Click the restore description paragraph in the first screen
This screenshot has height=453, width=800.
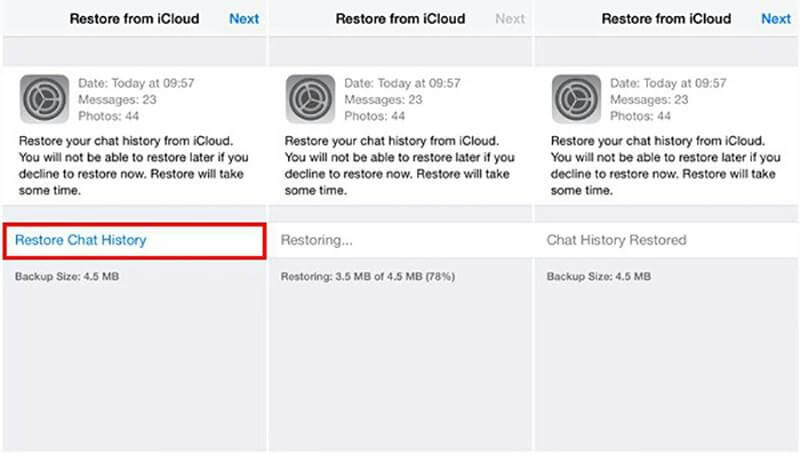point(134,165)
